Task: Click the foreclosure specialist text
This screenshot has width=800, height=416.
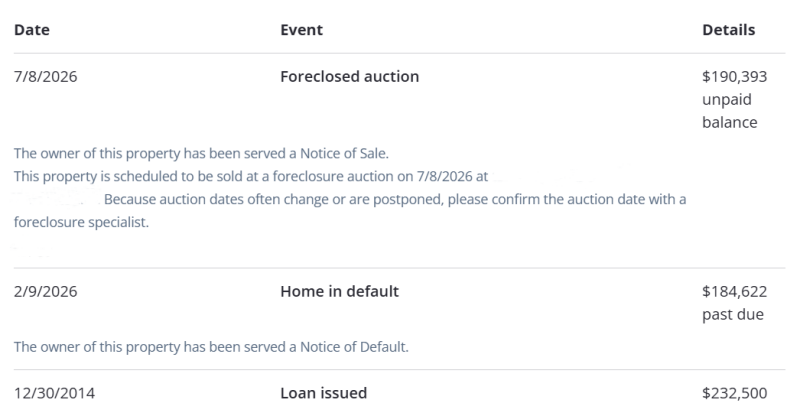Action: (81, 222)
